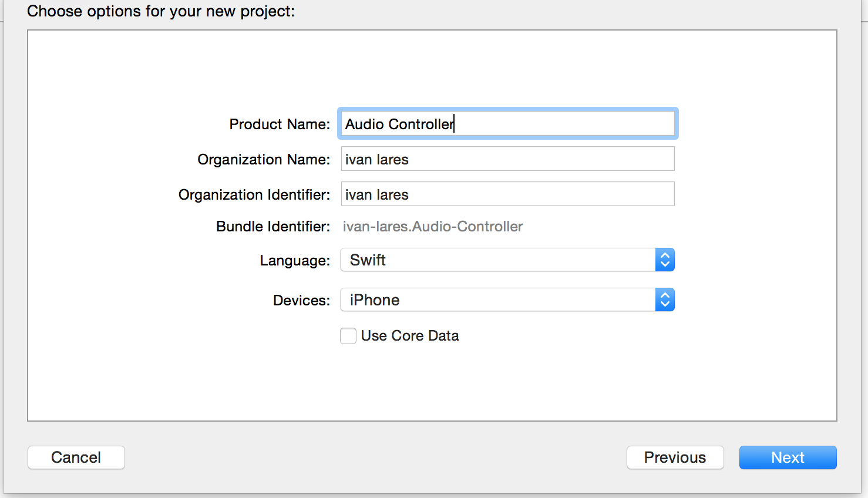Click the Bundle Identifier text
Viewport: 868px width, 498px height.
point(433,226)
